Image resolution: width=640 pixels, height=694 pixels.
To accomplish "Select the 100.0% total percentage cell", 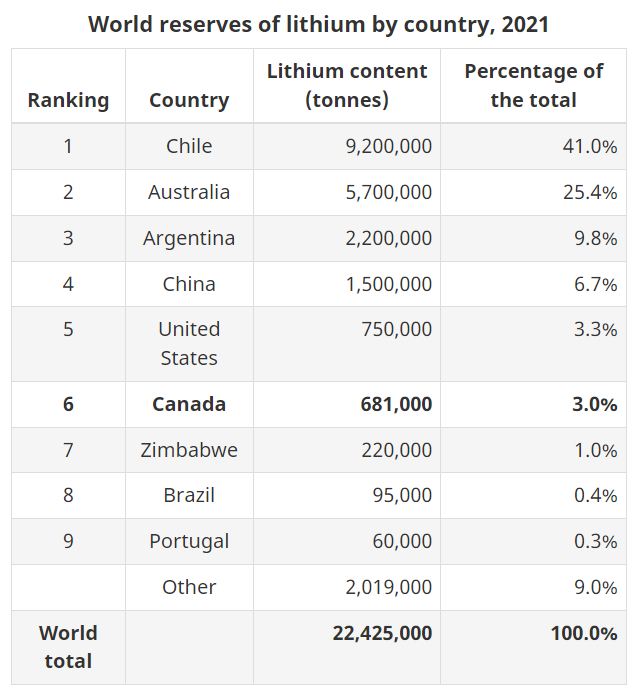I will [583, 633].
